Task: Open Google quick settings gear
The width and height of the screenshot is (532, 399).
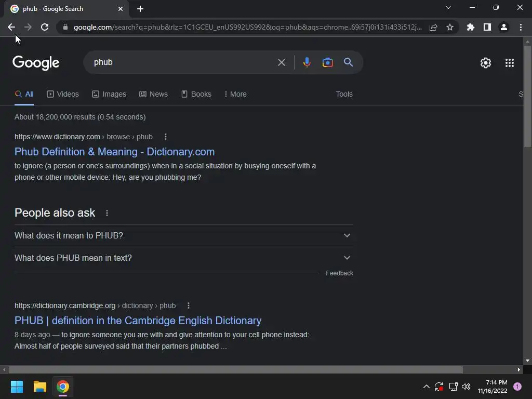Action: tap(486, 63)
